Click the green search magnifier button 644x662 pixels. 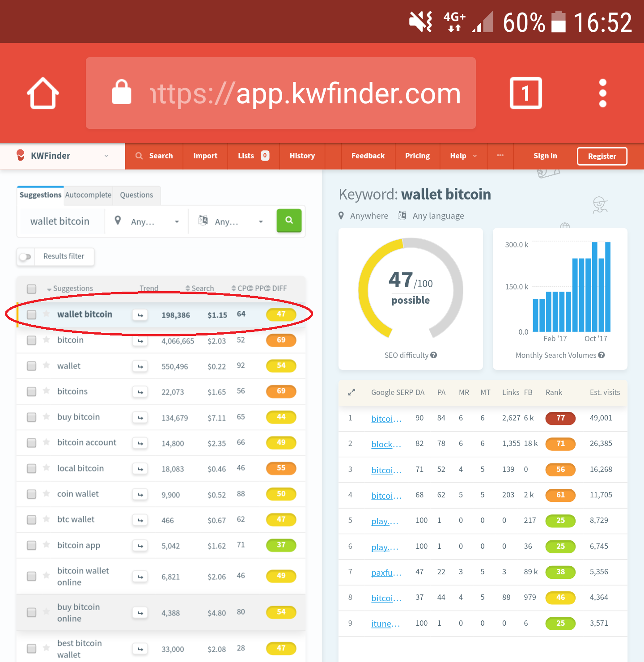tap(289, 221)
